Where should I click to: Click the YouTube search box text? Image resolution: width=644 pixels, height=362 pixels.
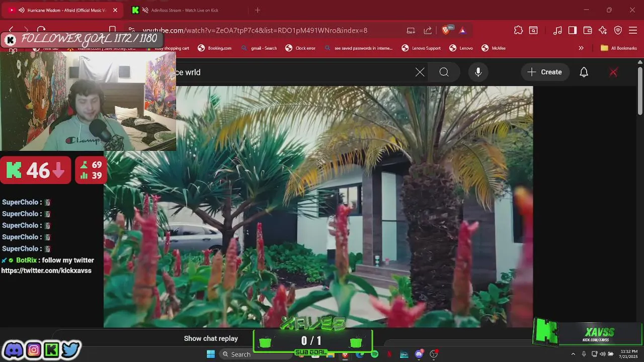click(188, 72)
